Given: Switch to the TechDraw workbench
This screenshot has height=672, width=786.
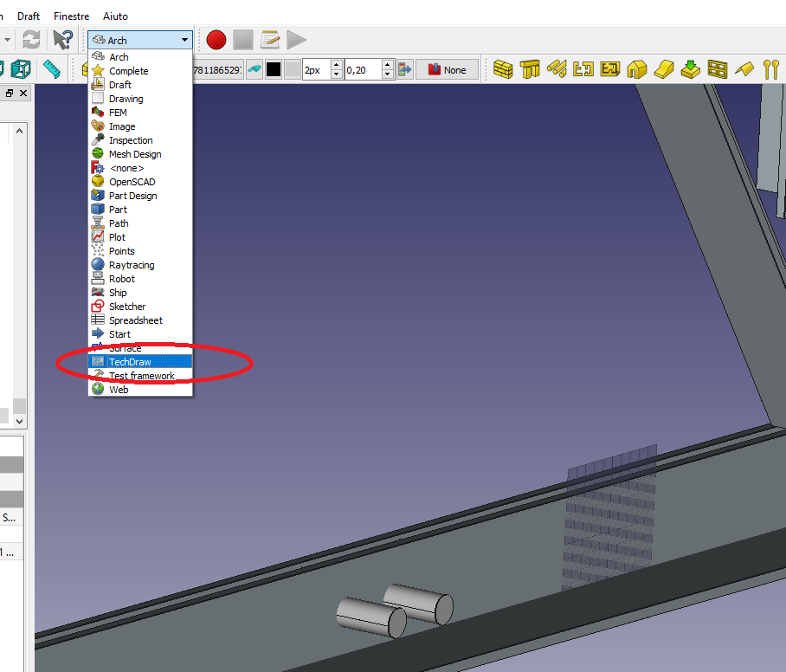Looking at the screenshot, I should 140,362.
